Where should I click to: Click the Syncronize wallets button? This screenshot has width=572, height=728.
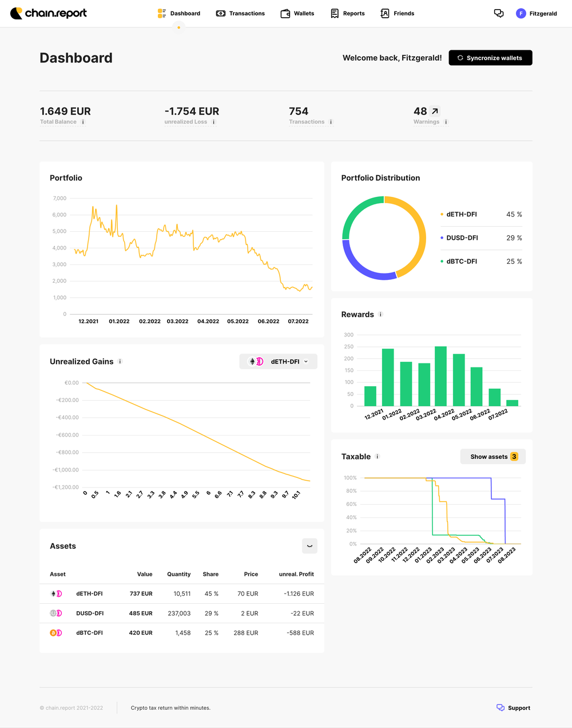click(x=490, y=57)
